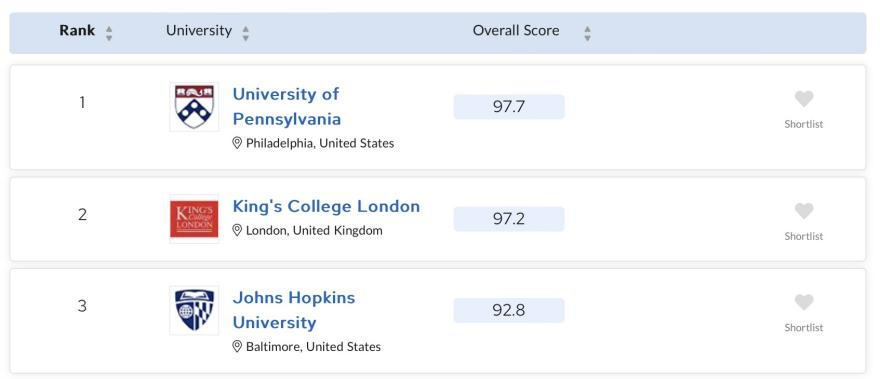Click the location pin beside London, United Kingdom
The height and width of the screenshot is (379, 880).
click(x=237, y=230)
